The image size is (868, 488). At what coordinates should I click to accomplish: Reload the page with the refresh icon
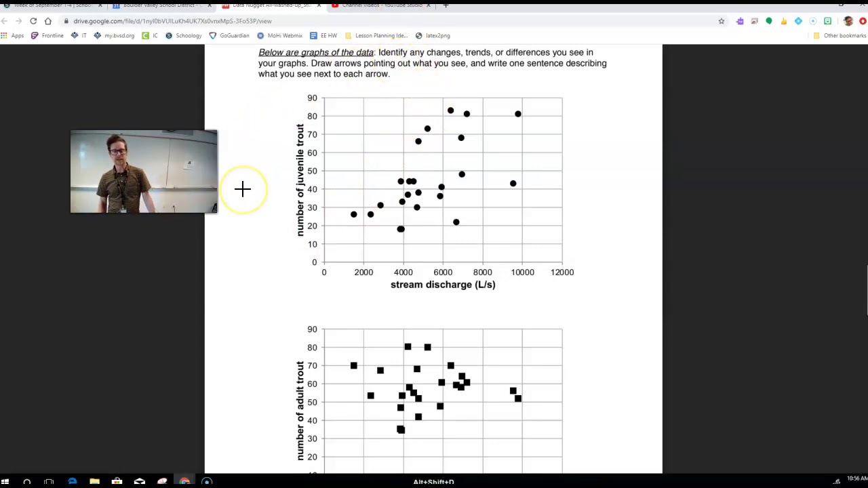click(x=33, y=21)
